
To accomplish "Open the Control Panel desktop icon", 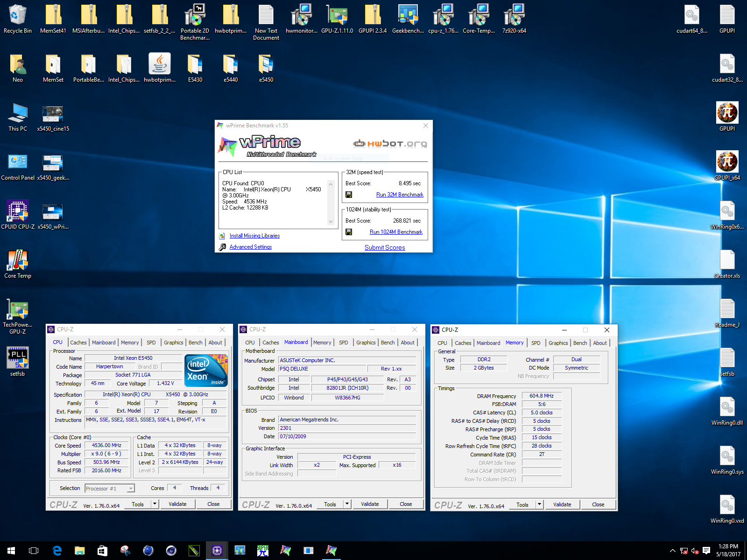I will [x=18, y=166].
